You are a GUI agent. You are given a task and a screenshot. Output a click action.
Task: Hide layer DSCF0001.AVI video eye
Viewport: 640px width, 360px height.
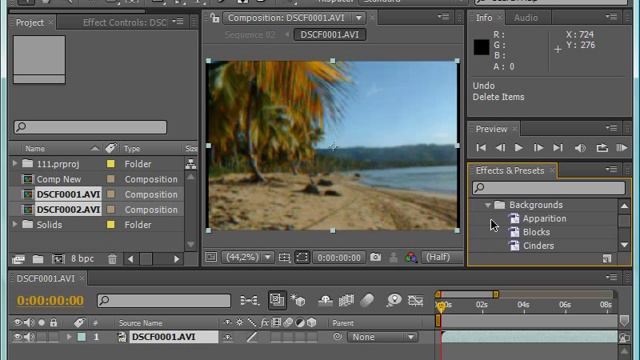coord(18,337)
